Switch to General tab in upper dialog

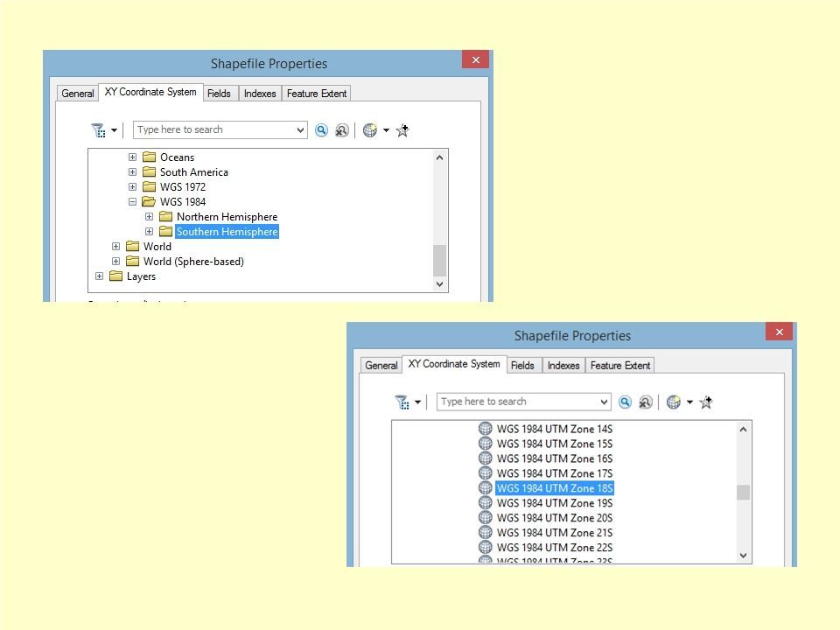point(78,94)
